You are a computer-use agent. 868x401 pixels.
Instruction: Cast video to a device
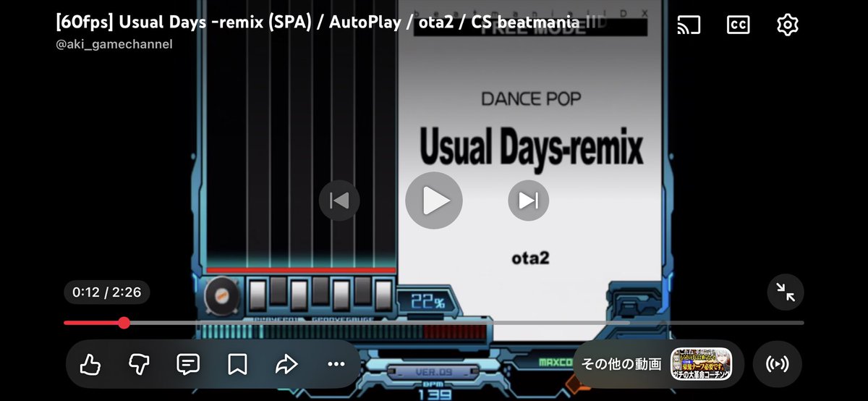pyautogui.click(x=689, y=25)
